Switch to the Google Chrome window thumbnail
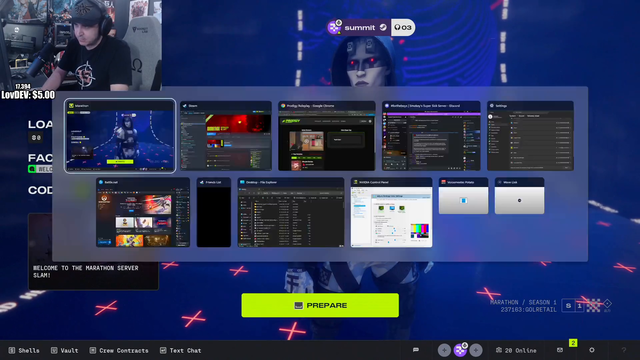 tap(327, 136)
